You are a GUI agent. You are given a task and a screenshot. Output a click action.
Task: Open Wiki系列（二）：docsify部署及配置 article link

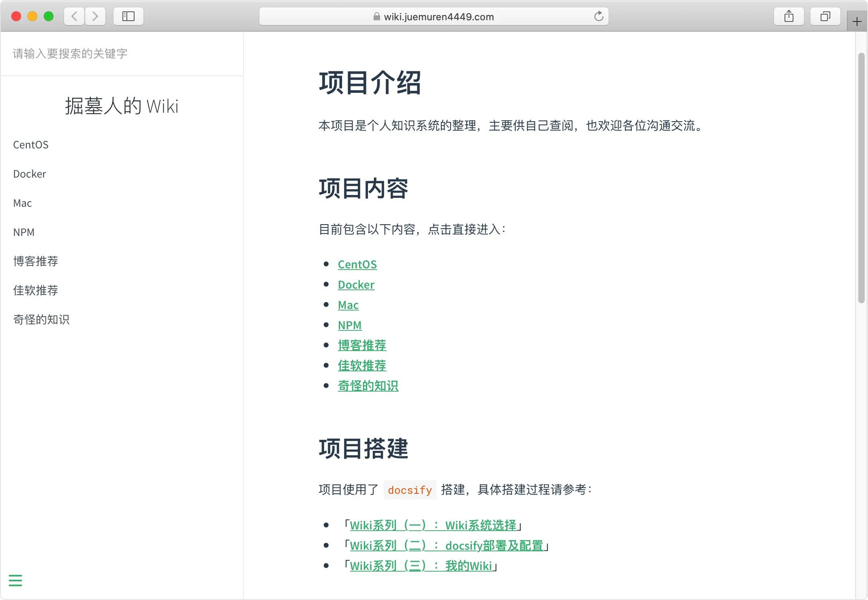(447, 546)
